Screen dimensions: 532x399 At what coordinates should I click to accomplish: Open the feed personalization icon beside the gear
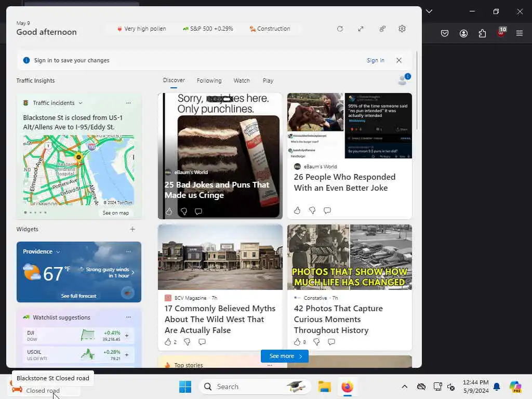coord(382,29)
